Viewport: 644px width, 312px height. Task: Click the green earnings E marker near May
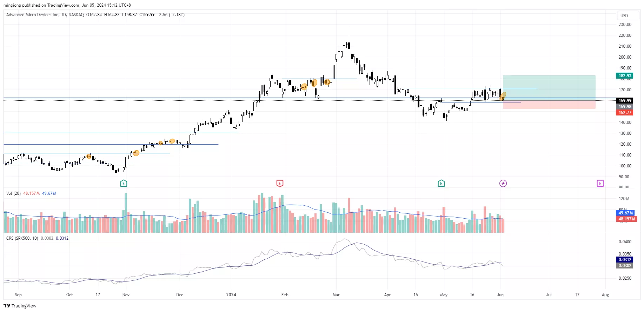pyautogui.click(x=441, y=183)
